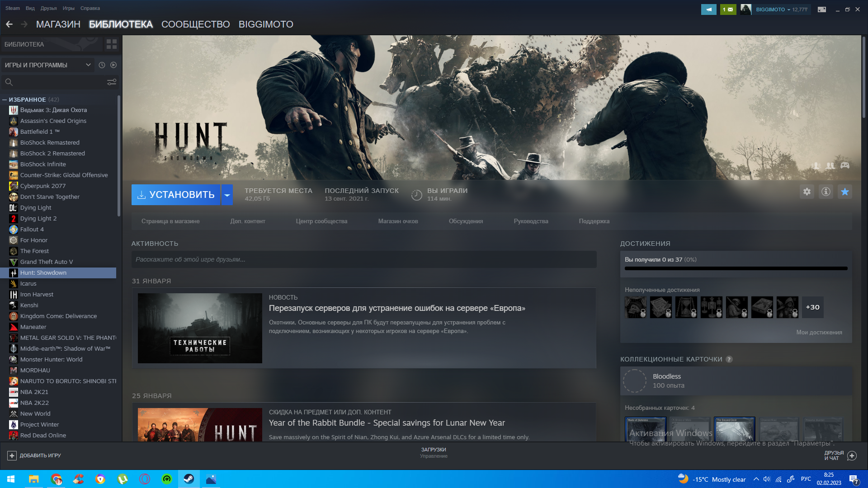The width and height of the screenshot is (868, 488).
Task: Open Windows notification center icon
Action: pos(854,479)
